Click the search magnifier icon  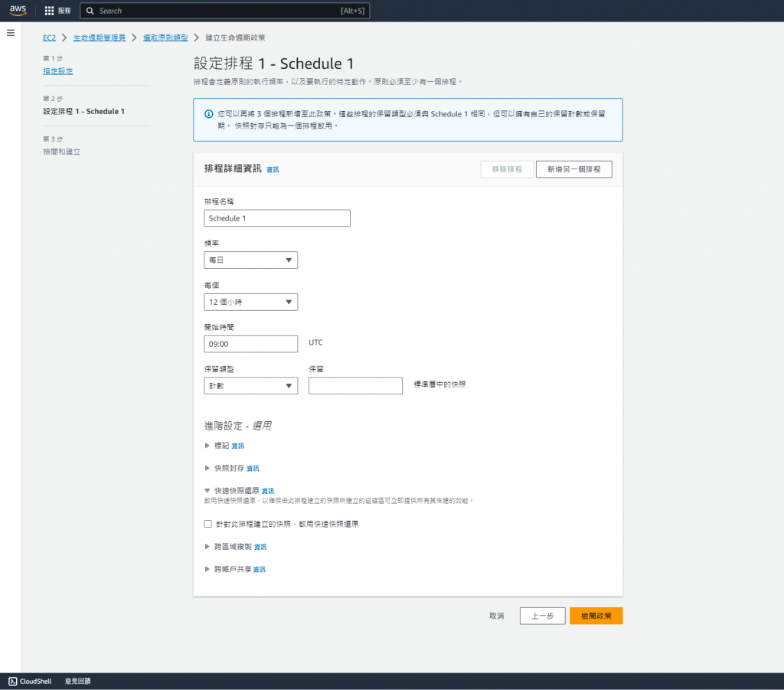(90, 11)
